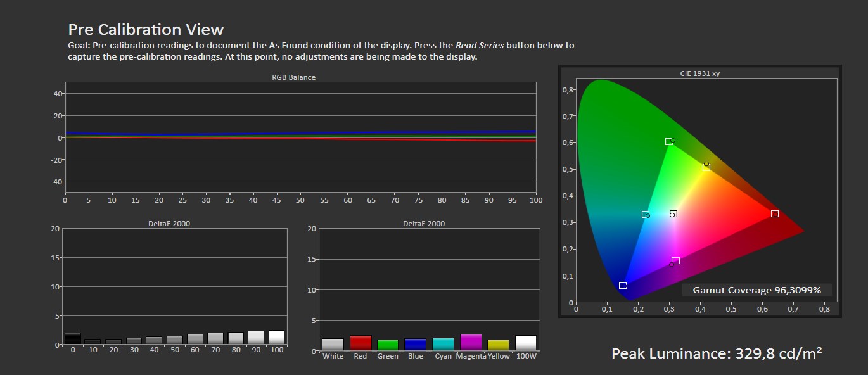Select the Yellow bar in the DeltaE color chart

coord(498,345)
